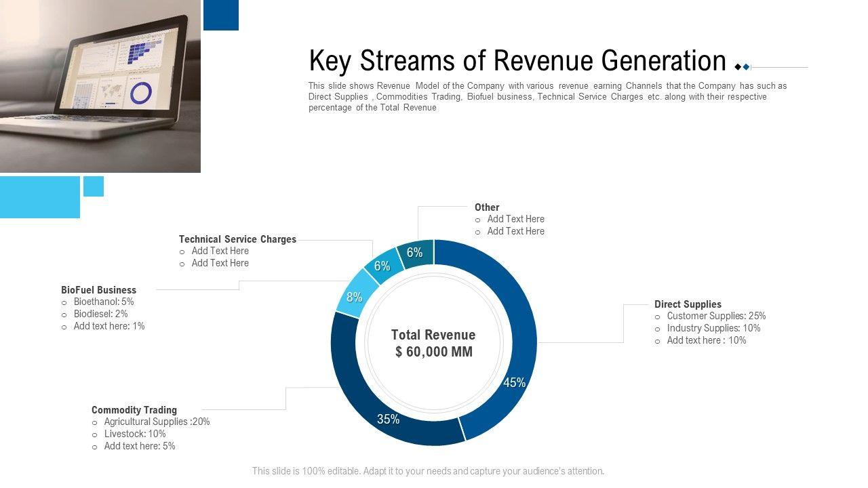Click the Livestock: 10% bullet

135,434
